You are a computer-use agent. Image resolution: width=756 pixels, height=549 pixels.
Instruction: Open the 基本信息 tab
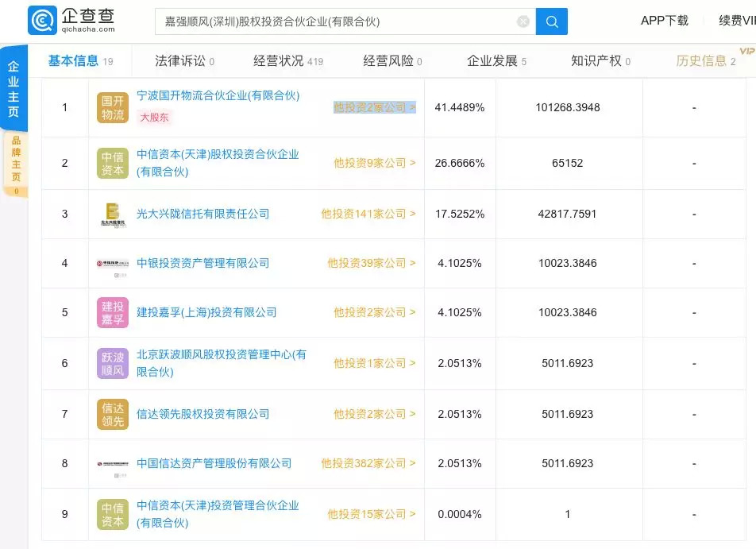coord(80,61)
